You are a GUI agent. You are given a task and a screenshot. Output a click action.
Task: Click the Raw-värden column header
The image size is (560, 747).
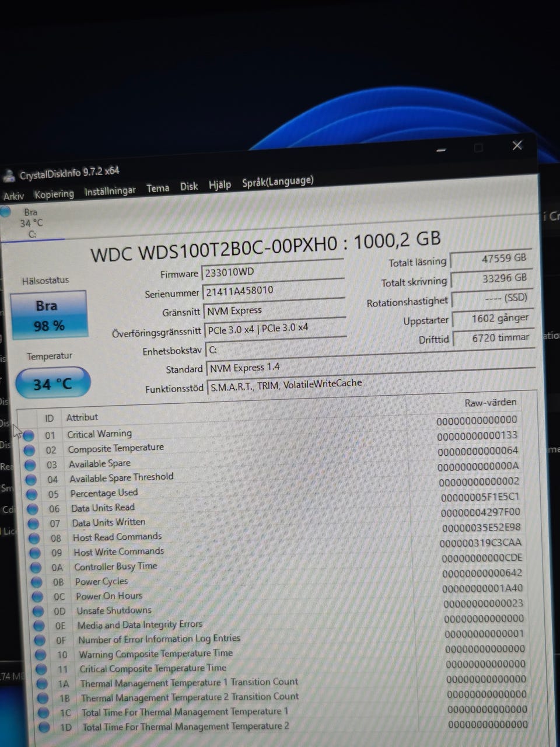[x=491, y=403]
